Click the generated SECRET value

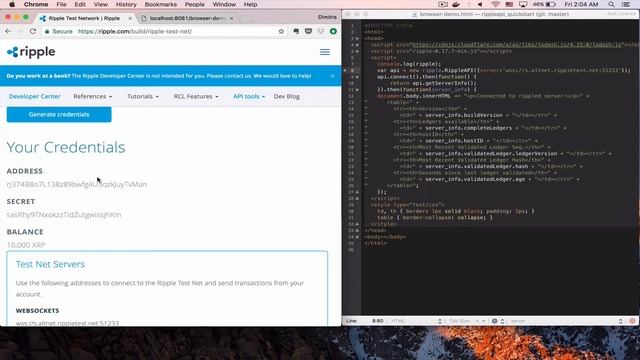[64, 214]
